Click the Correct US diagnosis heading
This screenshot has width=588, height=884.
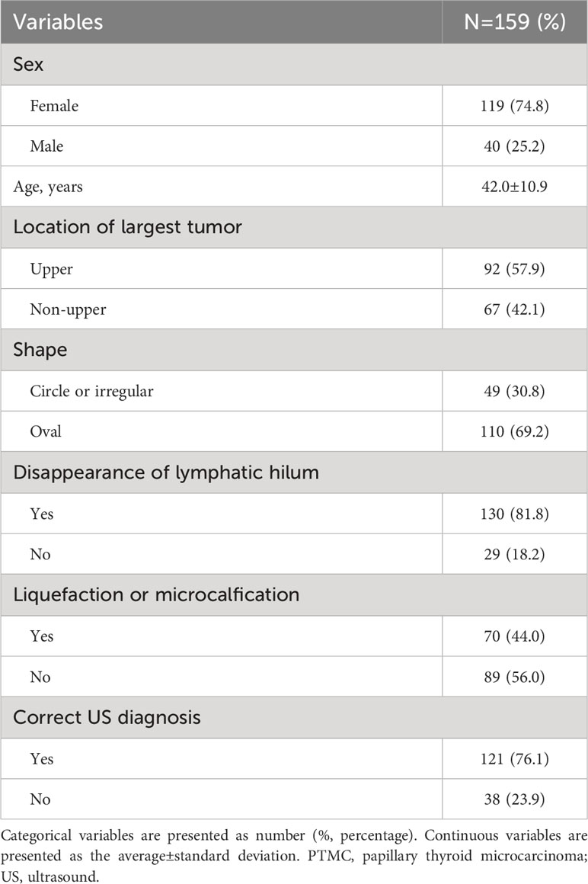[x=107, y=718]
